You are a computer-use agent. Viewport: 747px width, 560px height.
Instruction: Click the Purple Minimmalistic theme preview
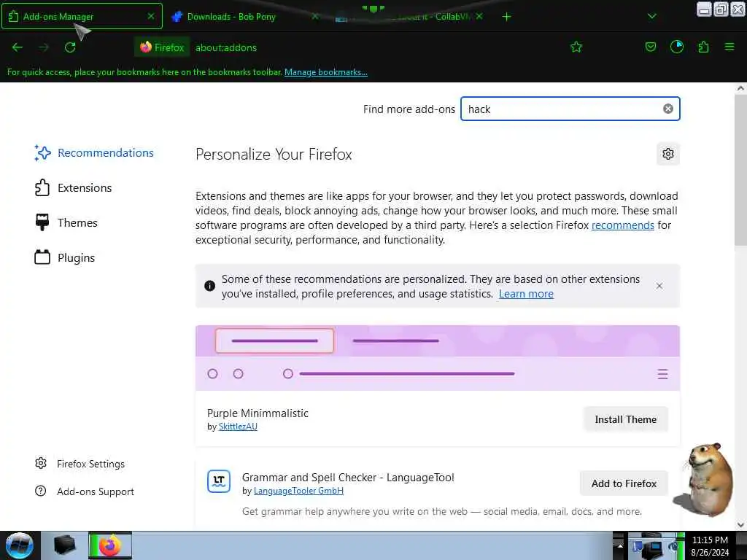(438, 358)
